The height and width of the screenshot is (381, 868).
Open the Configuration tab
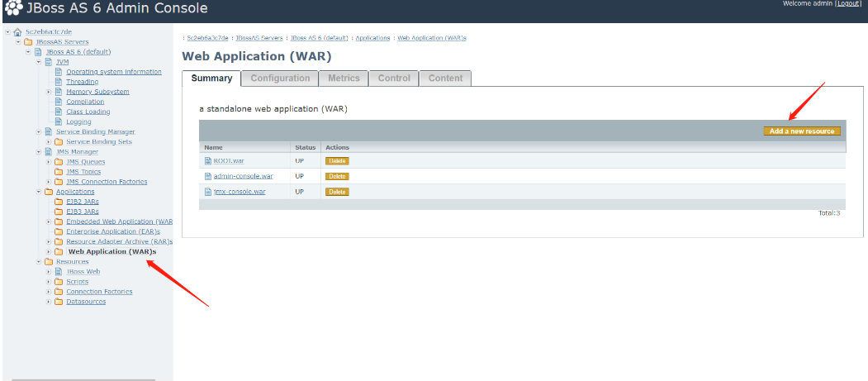[x=280, y=79]
